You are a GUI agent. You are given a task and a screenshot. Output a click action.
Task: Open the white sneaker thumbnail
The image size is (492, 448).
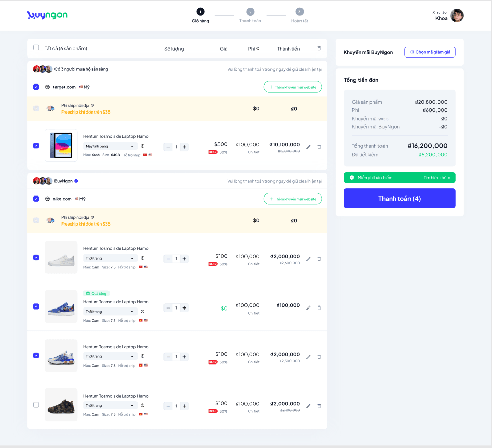pos(61,257)
